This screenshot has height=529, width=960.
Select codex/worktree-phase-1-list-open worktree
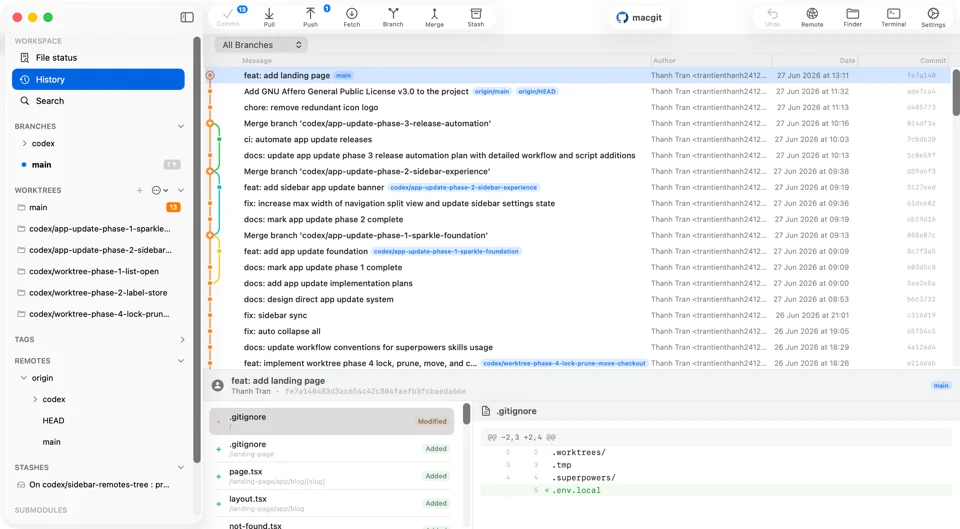point(98,271)
